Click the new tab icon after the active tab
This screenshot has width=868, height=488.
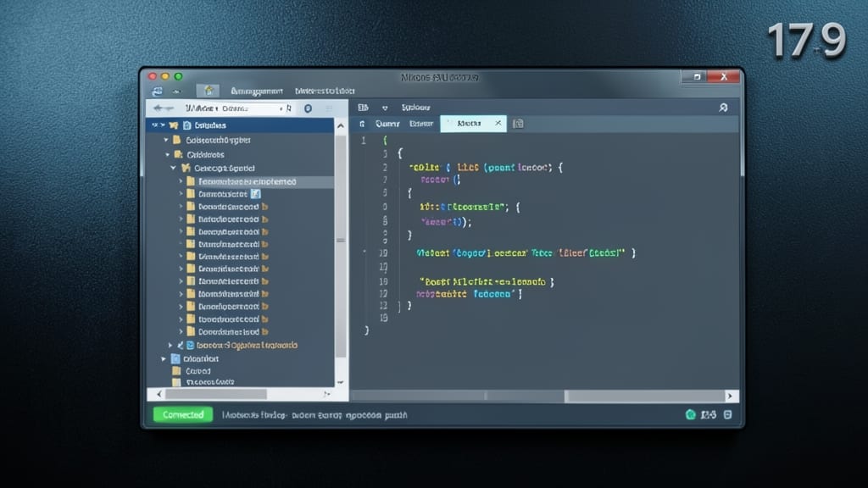(x=518, y=124)
